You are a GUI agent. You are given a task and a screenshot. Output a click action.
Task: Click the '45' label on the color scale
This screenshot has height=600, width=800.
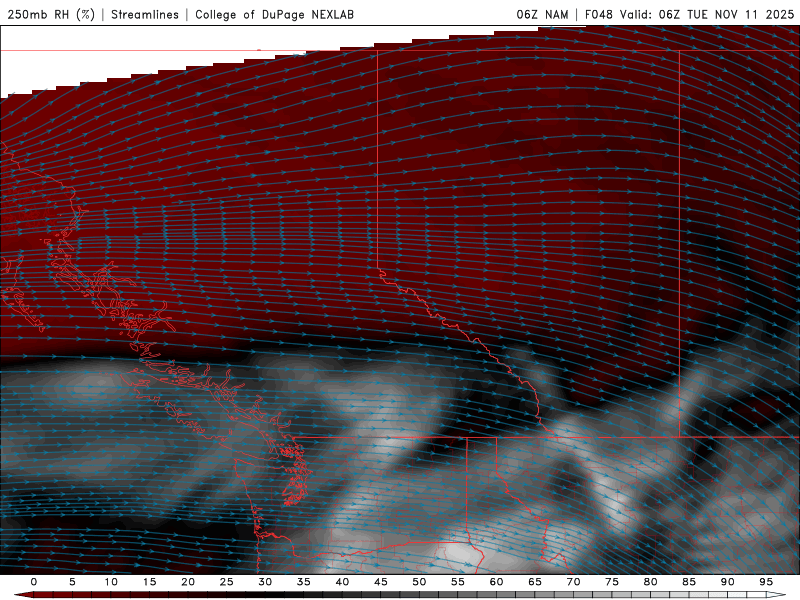(x=381, y=582)
